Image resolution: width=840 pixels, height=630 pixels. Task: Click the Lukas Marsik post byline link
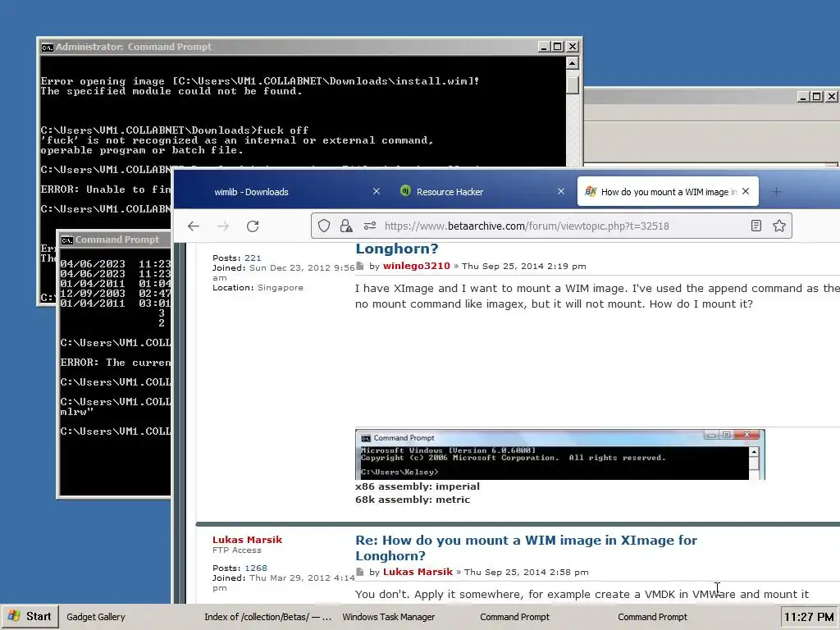point(418,572)
